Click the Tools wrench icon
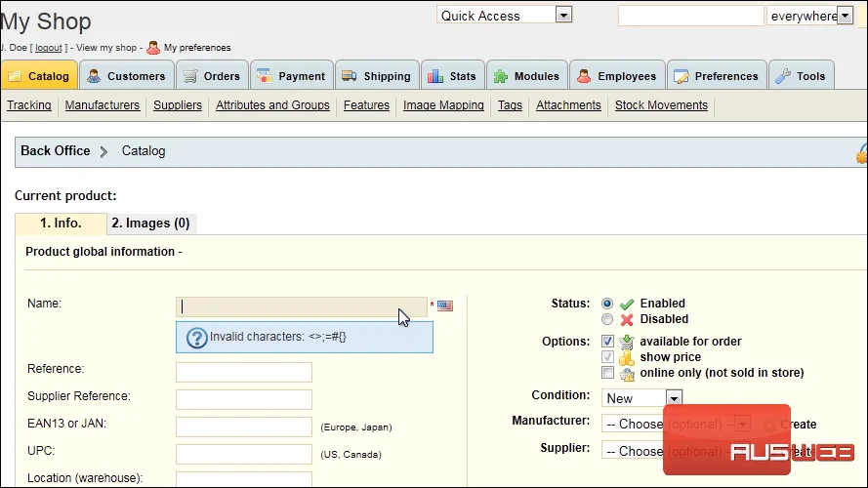 [783, 76]
